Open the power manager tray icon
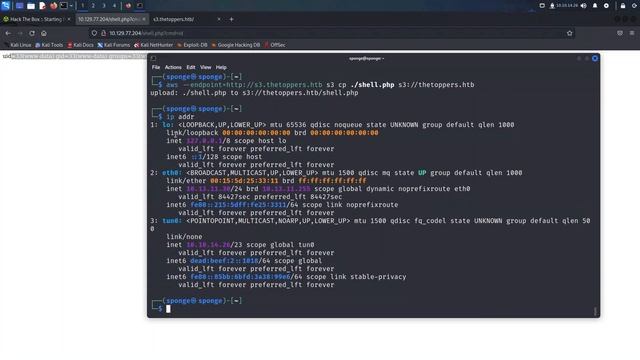The width and height of the screenshot is (640, 360). (606, 6)
